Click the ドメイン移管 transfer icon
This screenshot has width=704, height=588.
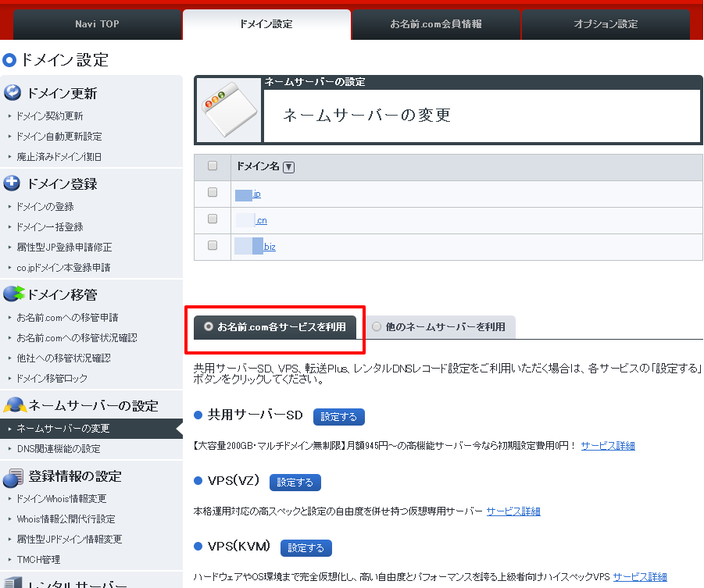13,294
